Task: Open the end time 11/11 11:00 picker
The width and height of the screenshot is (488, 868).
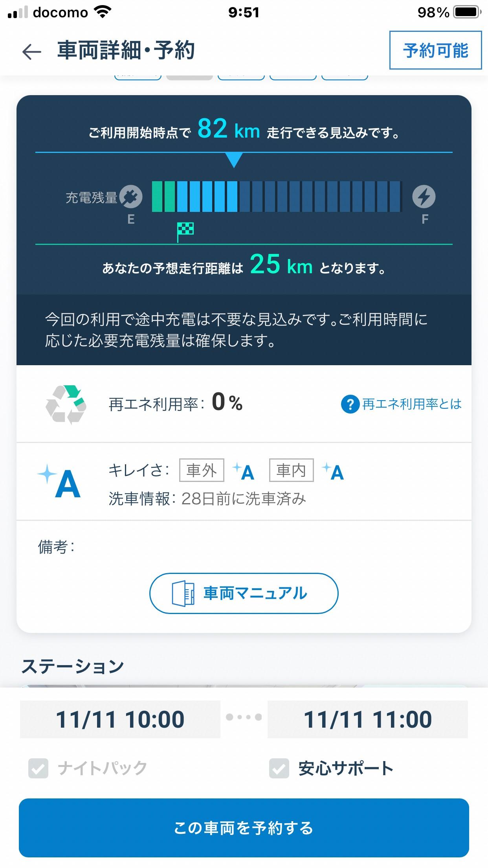Action: click(367, 719)
